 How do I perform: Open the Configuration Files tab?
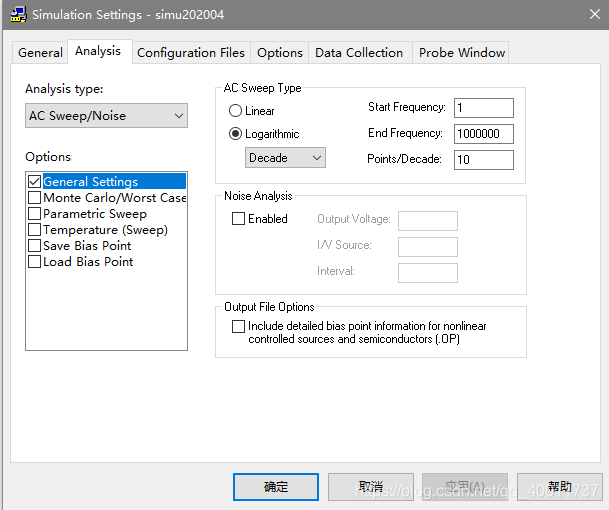[x=191, y=52]
